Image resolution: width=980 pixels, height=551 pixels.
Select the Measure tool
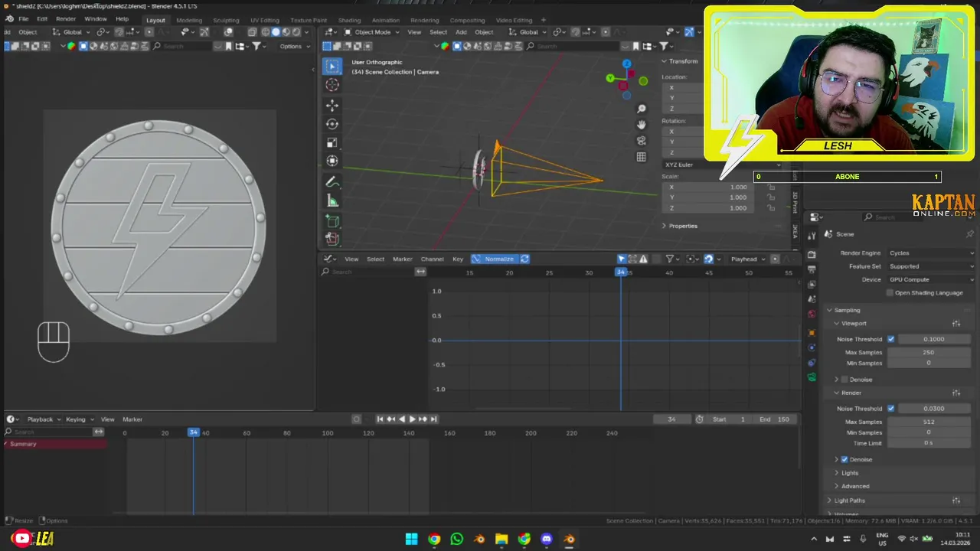(332, 201)
